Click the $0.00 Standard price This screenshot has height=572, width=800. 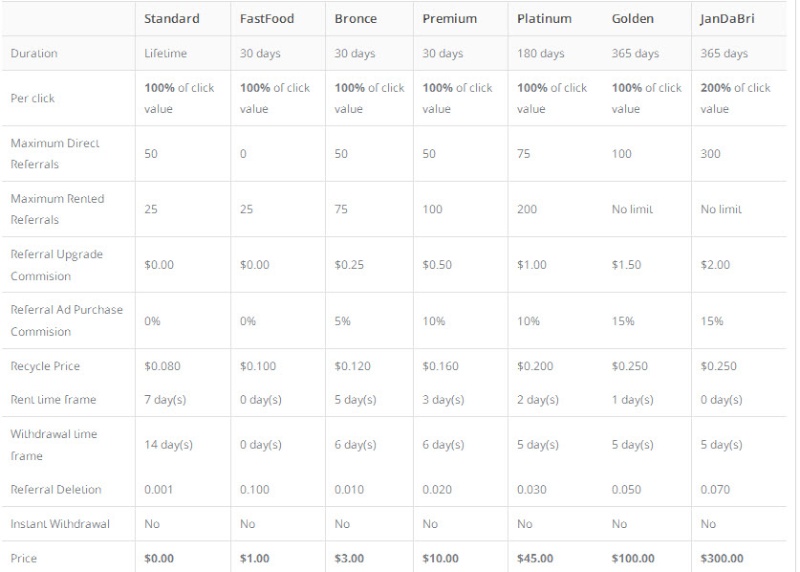(159, 558)
